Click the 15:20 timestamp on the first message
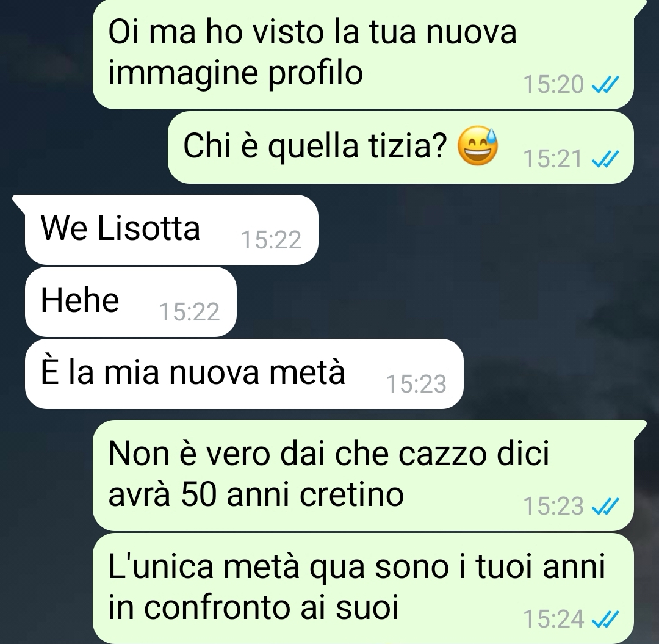The height and width of the screenshot is (644, 659). (553, 84)
